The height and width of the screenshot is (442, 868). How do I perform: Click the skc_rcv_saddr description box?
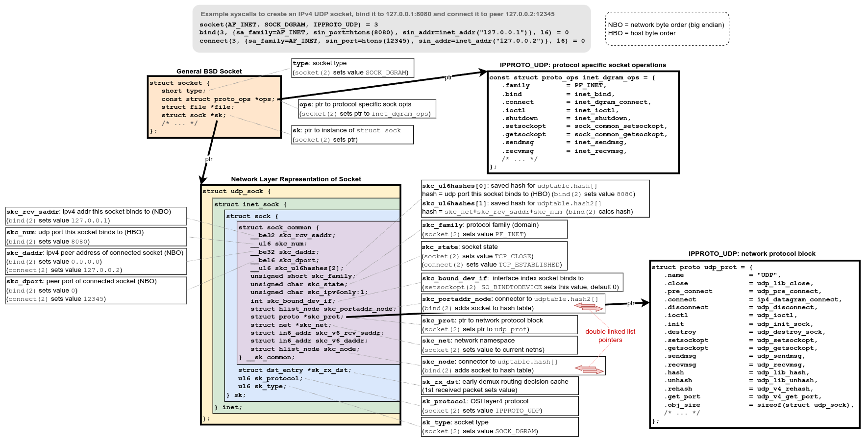point(96,216)
